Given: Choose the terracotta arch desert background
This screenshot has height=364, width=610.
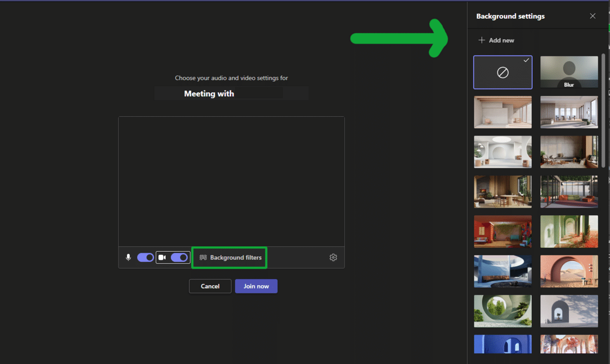Looking at the screenshot, I should 569,271.
